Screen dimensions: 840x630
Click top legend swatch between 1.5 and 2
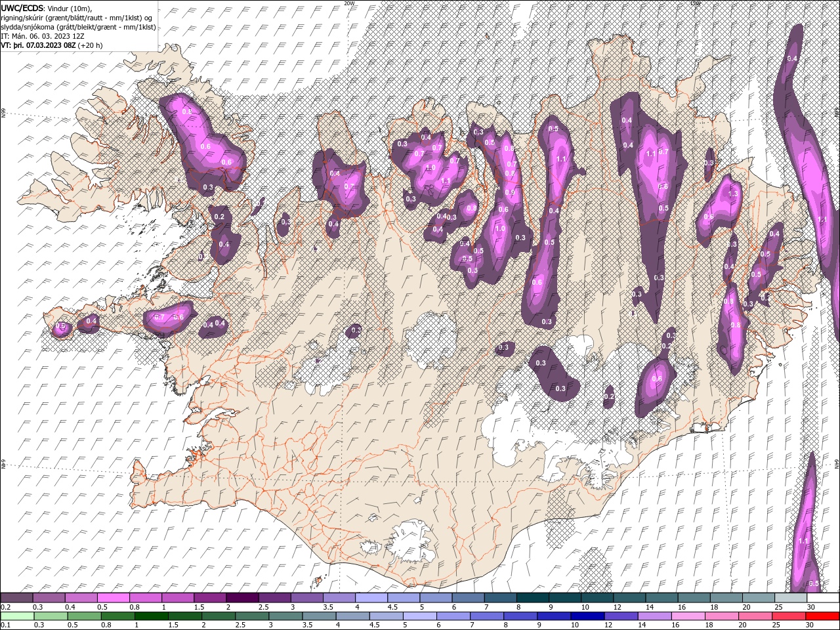[x=211, y=598]
